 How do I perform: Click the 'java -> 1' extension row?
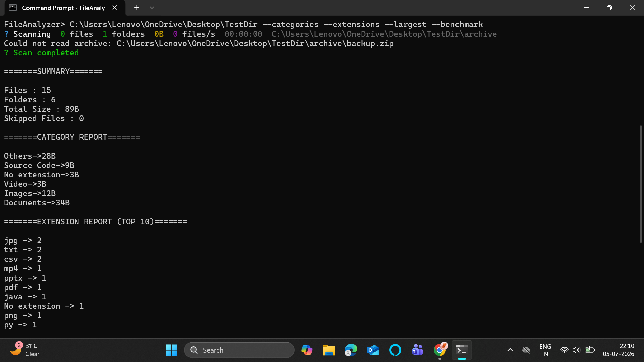coord(25,297)
